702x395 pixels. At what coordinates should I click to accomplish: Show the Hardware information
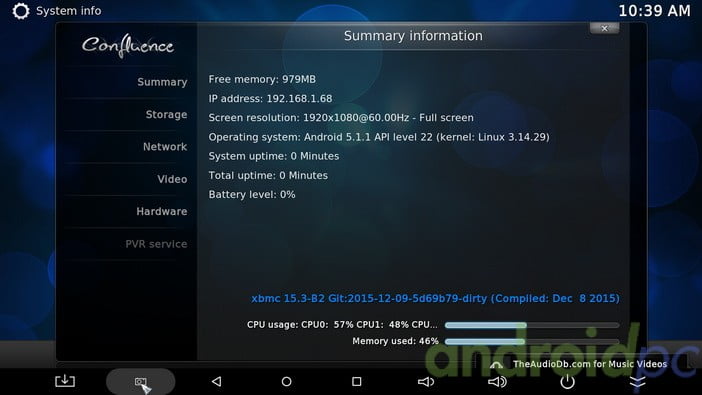click(162, 211)
